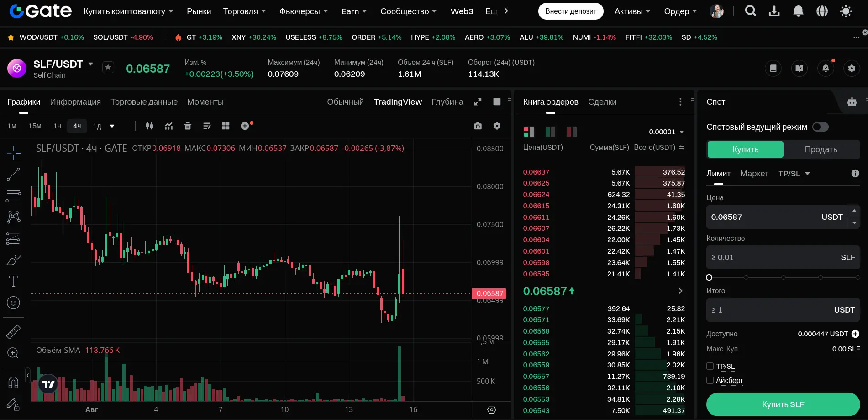This screenshot has height=420, width=868.
Task: Open Web3 link in navigation
Action: click(462, 11)
